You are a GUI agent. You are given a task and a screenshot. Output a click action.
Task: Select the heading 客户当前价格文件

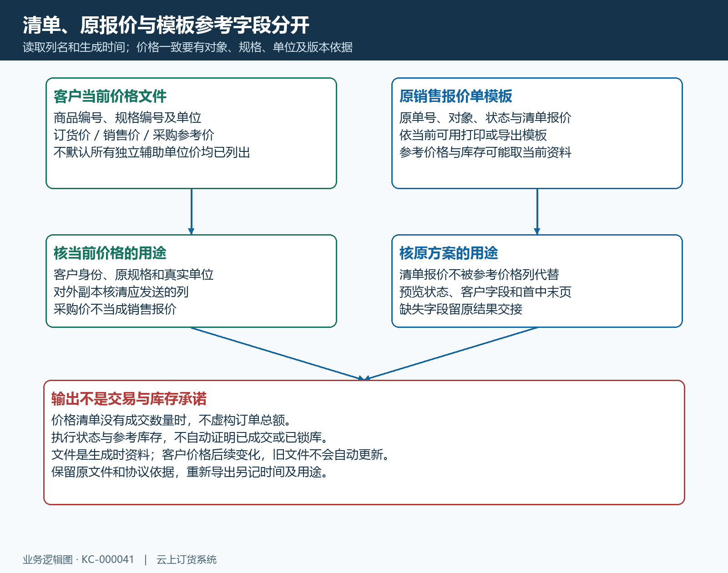pos(110,96)
